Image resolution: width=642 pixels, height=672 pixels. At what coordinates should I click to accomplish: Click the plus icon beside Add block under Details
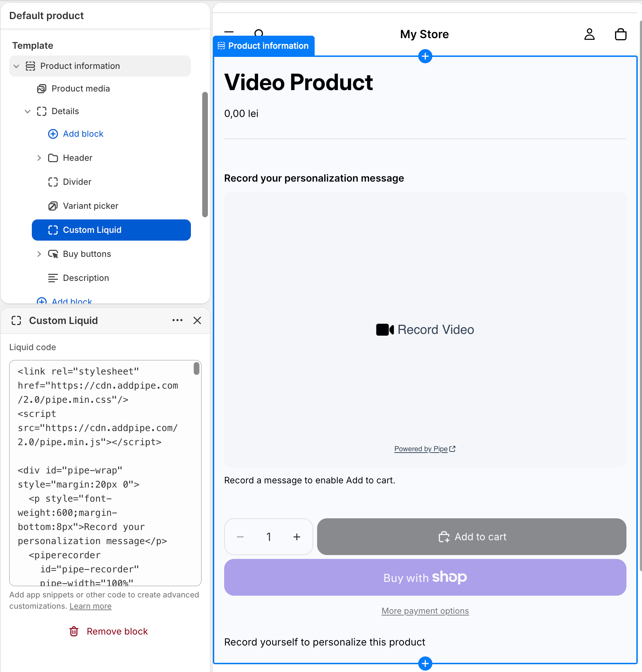53,134
